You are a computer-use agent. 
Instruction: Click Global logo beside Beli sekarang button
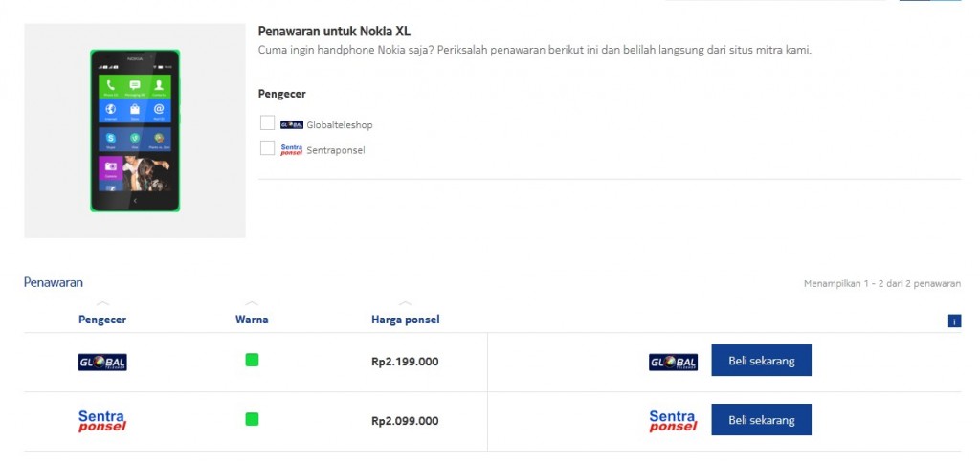[x=673, y=363]
